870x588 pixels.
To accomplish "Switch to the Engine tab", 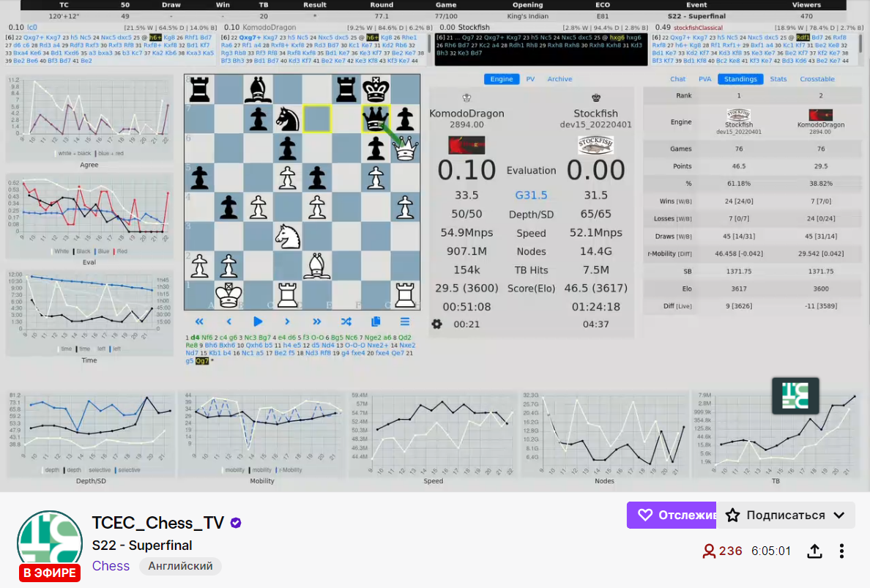I will click(502, 79).
